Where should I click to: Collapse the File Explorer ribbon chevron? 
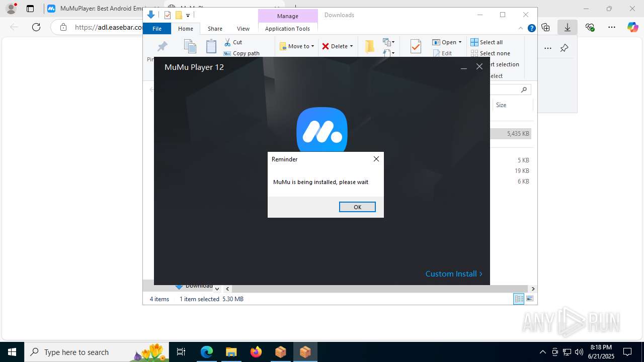tap(521, 29)
